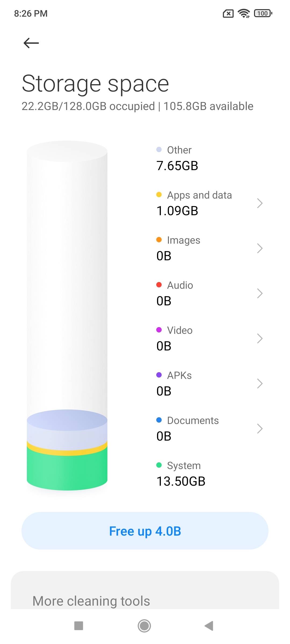Viewport: 290px width, 644px height.
Task: Tap the back arrow icon
Action: point(31,43)
